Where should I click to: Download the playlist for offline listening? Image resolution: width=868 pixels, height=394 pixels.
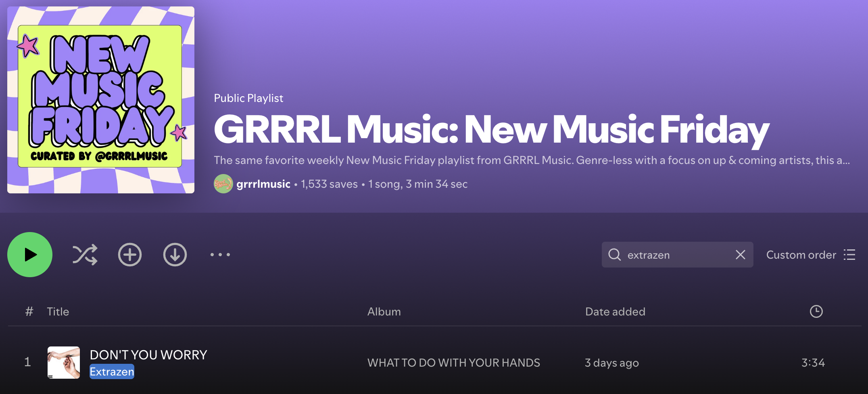tap(175, 255)
